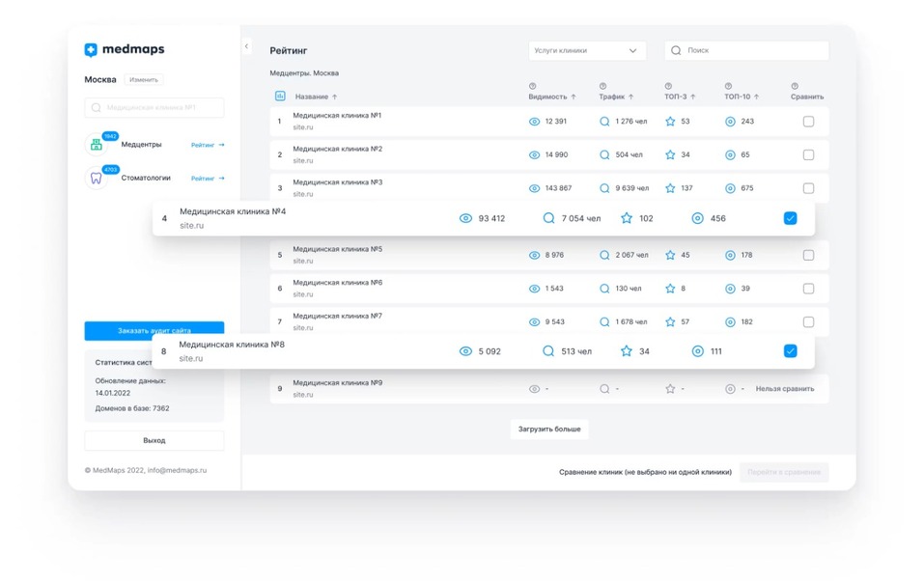Click the Медцентры hospital icon
Viewport: 924px width, 583px height.
(96, 145)
